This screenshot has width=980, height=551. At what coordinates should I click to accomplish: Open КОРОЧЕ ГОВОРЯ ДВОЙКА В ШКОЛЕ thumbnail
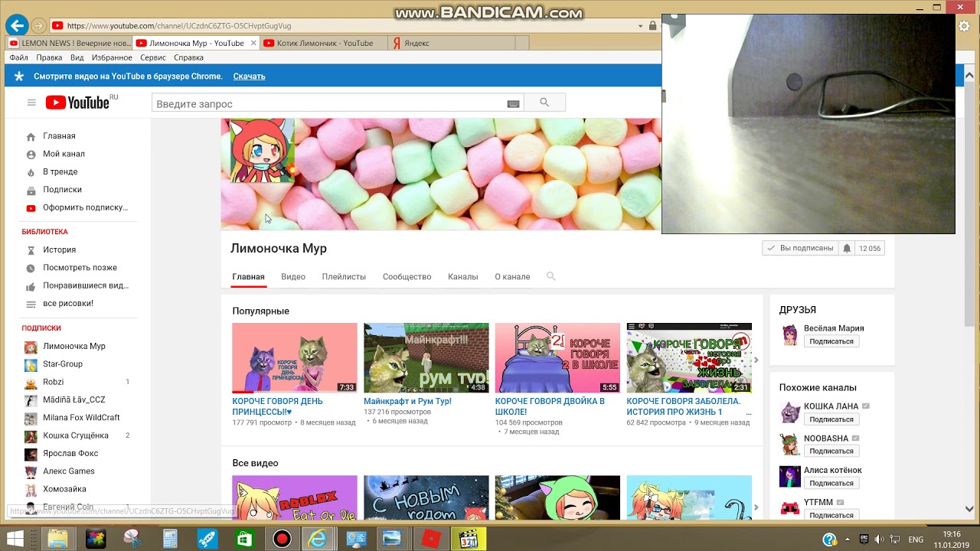pos(557,358)
